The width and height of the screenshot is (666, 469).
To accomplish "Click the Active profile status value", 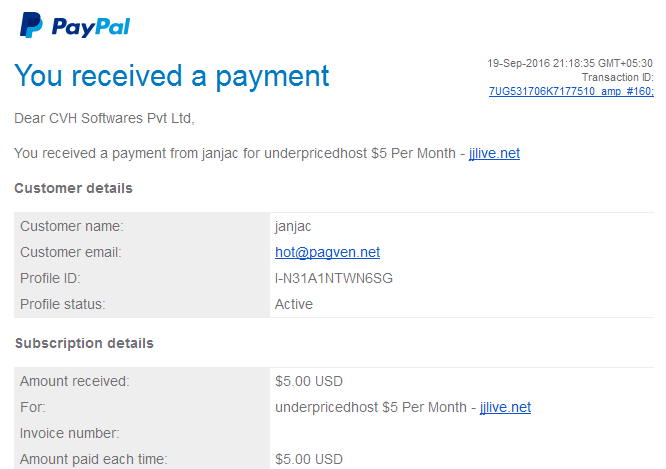I will click(293, 304).
